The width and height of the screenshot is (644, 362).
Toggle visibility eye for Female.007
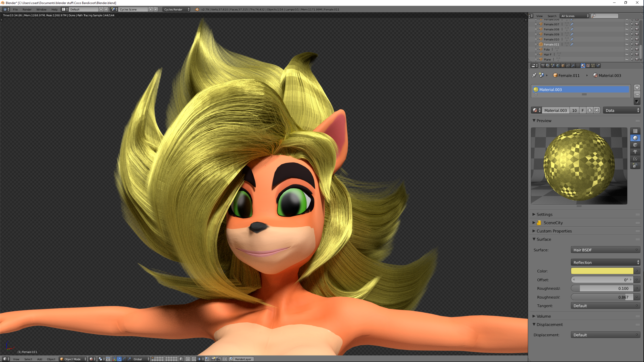click(x=627, y=24)
